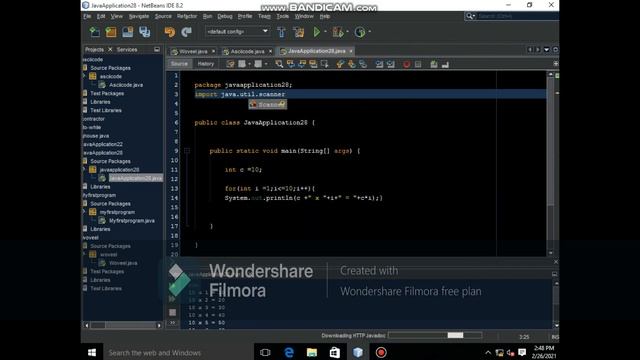The width and height of the screenshot is (640, 360).
Task: Open the Tools menu
Action: coord(282,16)
